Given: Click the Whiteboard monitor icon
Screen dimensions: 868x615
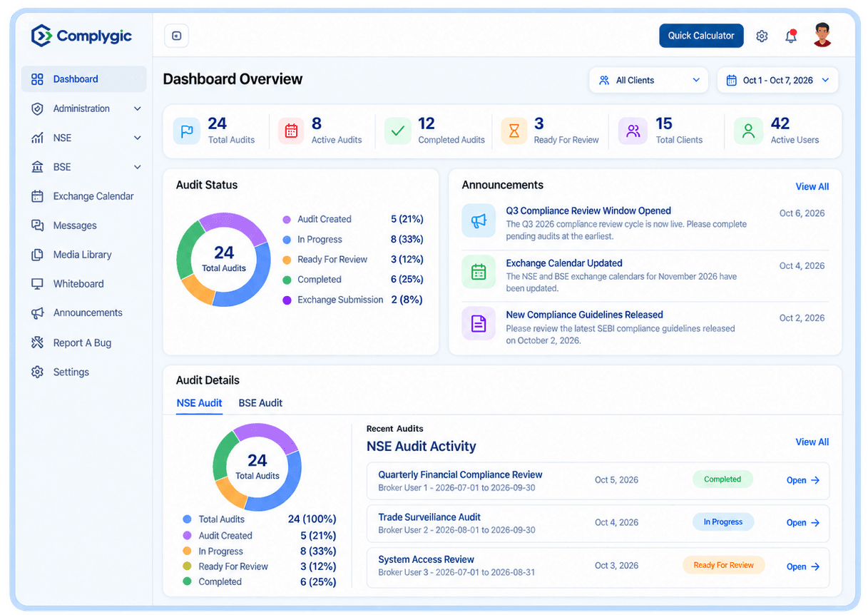Looking at the screenshot, I should coord(38,284).
